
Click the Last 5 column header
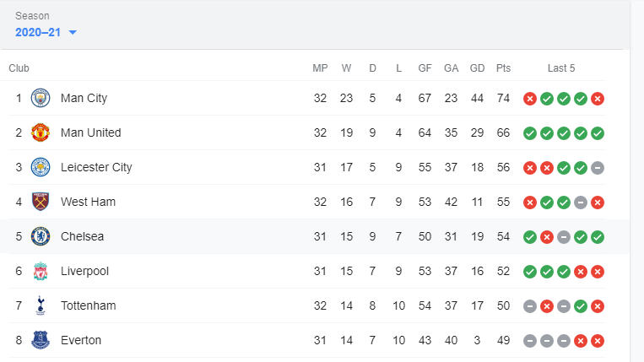pos(561,68)
